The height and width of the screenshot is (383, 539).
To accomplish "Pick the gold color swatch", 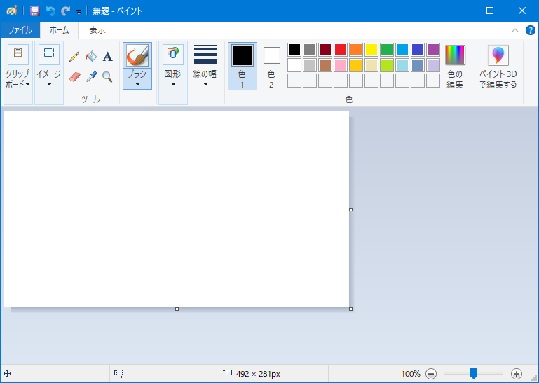I will tap(356, 65).
